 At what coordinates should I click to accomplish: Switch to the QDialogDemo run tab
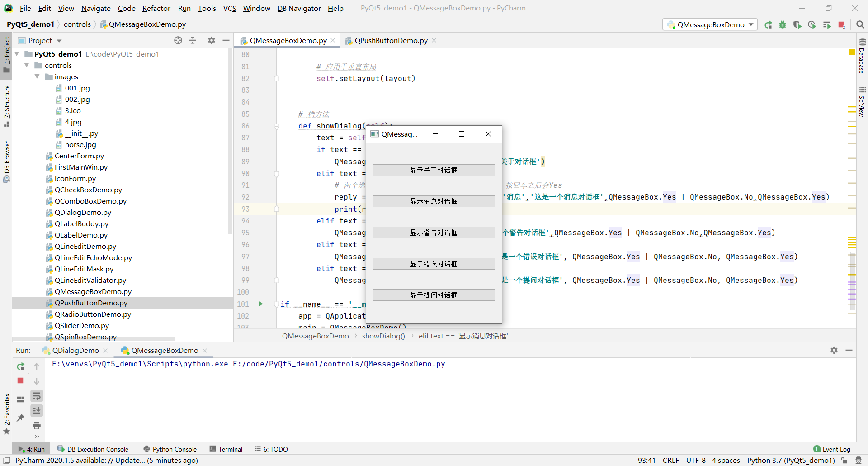pos(75,351)
